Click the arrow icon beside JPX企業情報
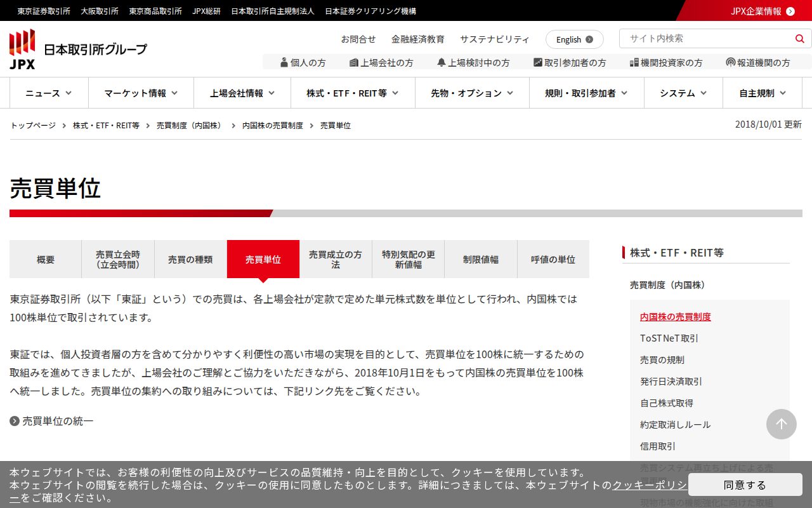This screenshot has height=508, width=812. tap(790, 11)
